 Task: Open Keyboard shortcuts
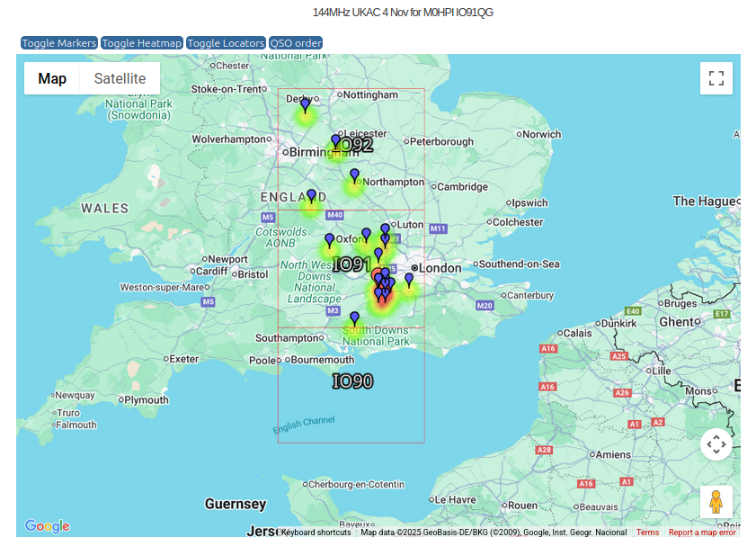(x=316, y=533)
